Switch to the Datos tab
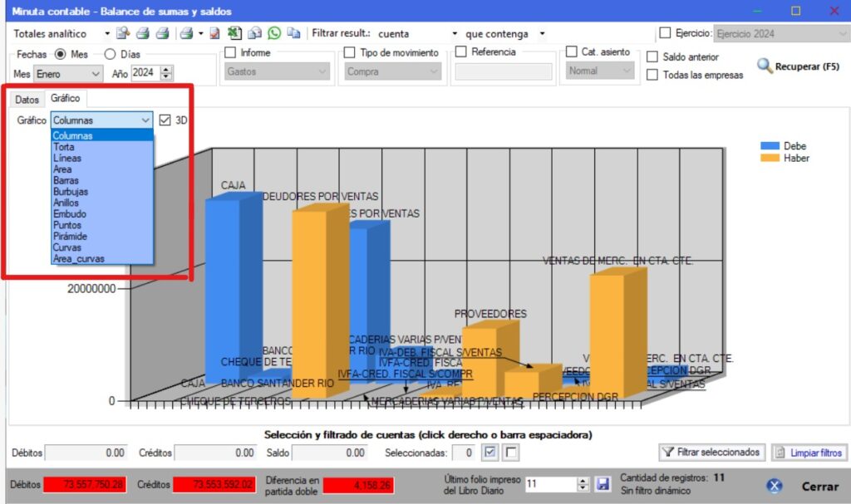The width and height of the screenshot is (851, 504). click(x=27, y=100)
